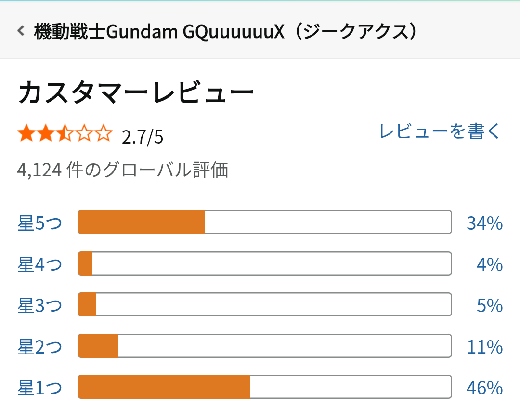This screenshot has width=520, height=420.
Task: Select the 星2つ filter label
Action: [x=40, y=347]
